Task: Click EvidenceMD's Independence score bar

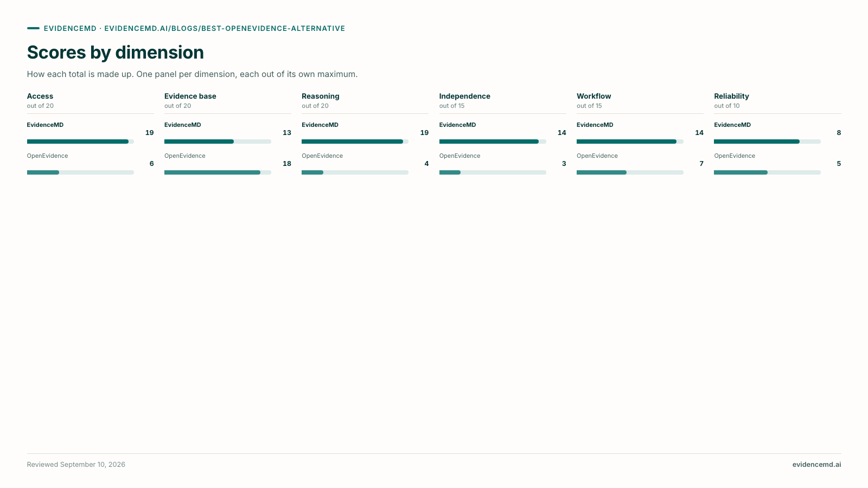Action: [493, 142]
